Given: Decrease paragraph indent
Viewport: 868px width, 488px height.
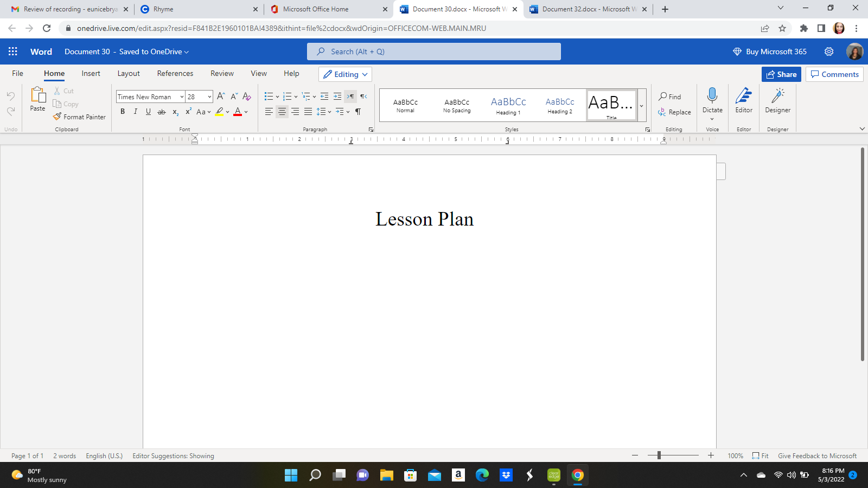Looking at the screenshot, I should [x=324, y=97].
